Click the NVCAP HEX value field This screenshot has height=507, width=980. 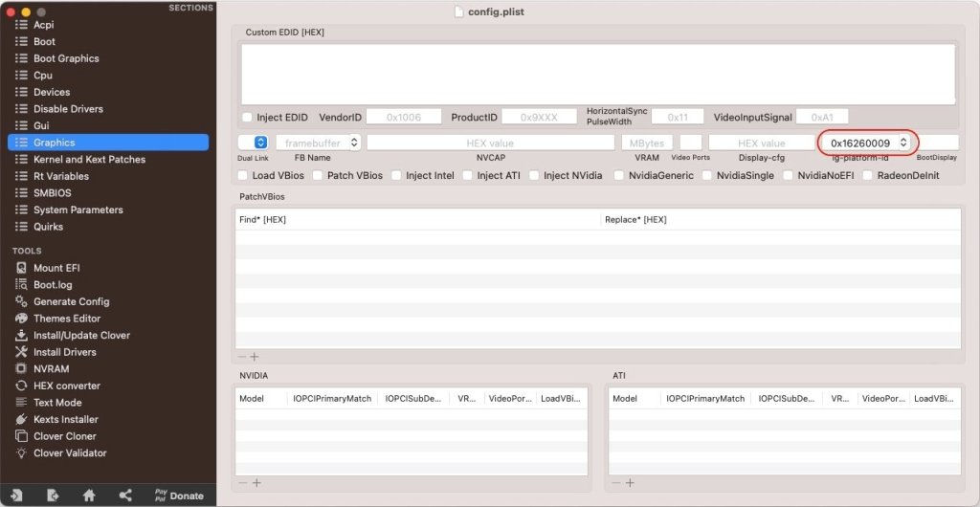coord(491,143)
